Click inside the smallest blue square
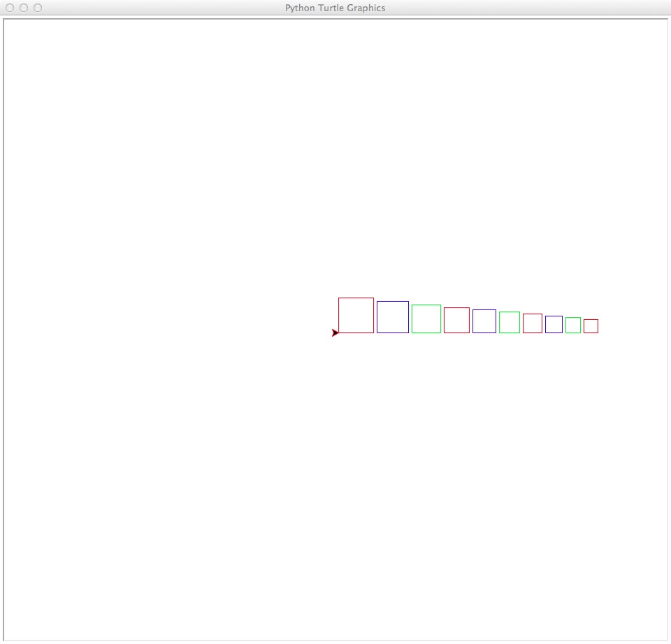 554,324
